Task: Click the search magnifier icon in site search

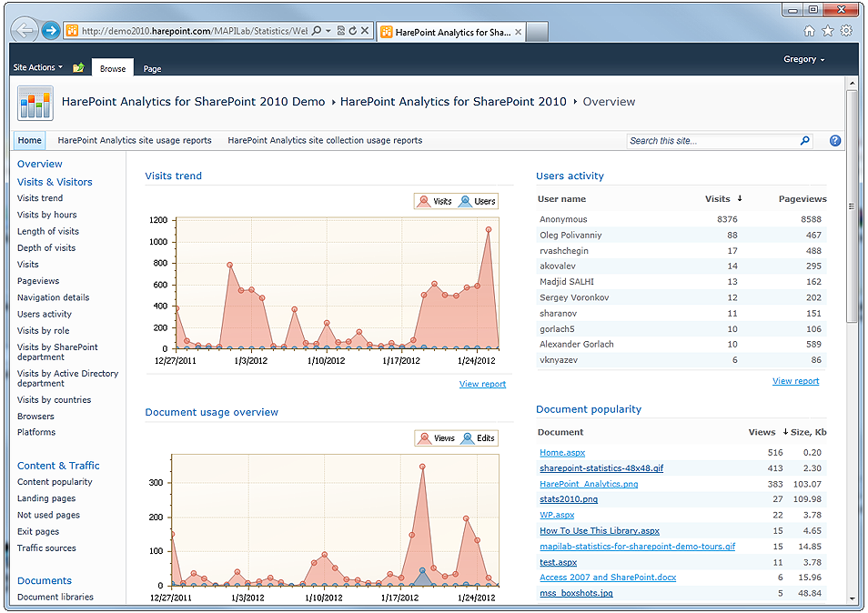Action: (x=804, y=141)
